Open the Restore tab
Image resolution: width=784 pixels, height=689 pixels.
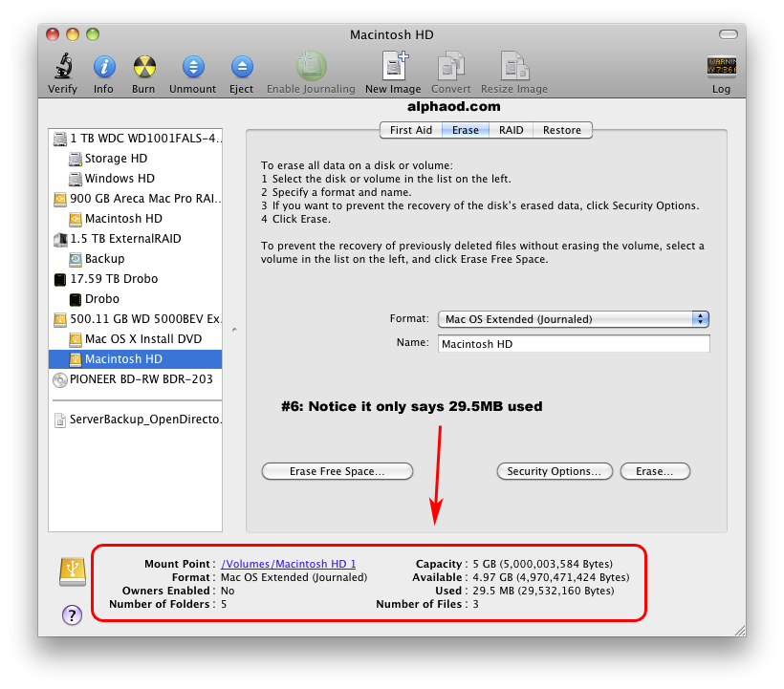[x=562, y=130]
